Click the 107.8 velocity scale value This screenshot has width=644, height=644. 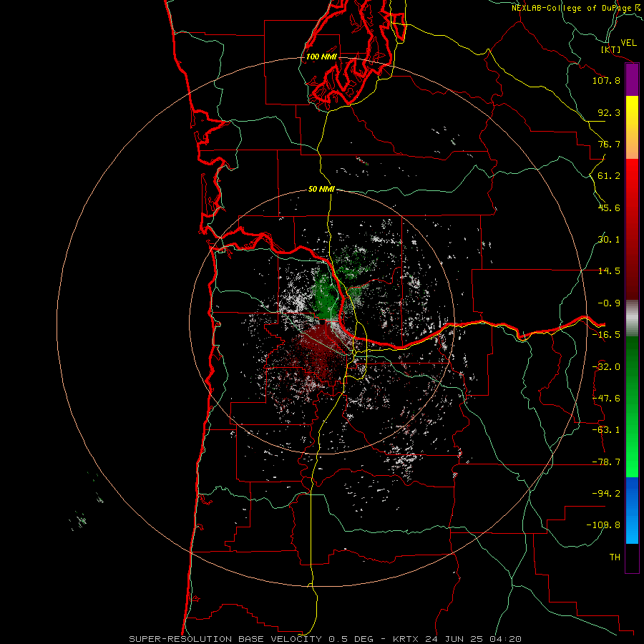[606, 80]
